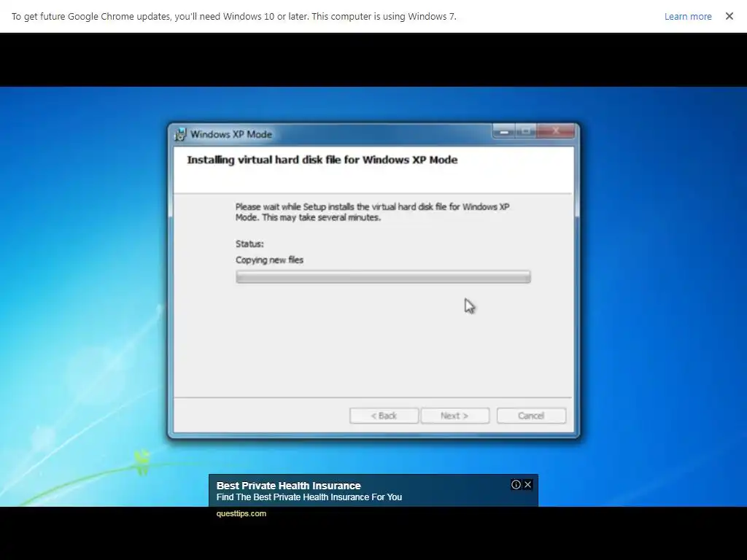Click the 'Copying new files' status text
747x560 pixels.
(269, 260)
